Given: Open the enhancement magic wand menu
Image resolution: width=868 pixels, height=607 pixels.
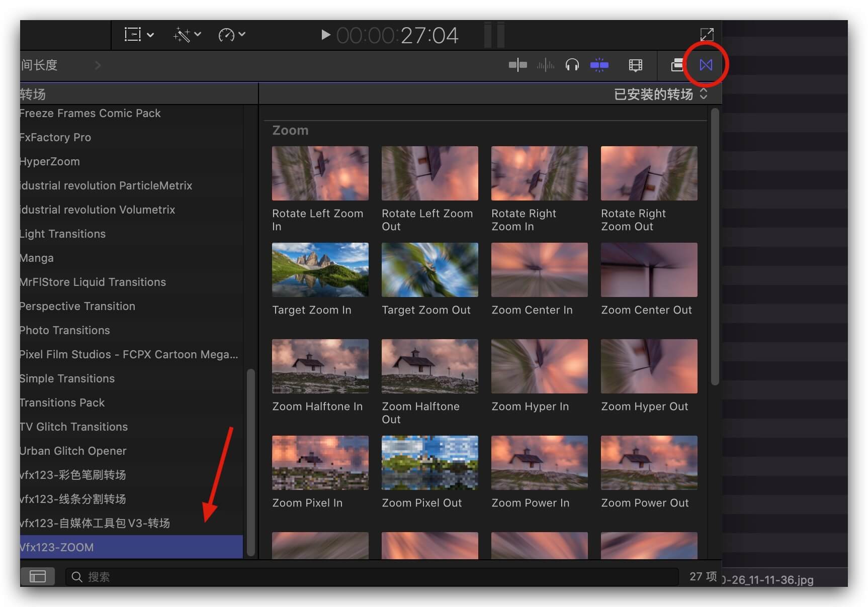Looking at the screenshot, I should click(x=187, y=35).
